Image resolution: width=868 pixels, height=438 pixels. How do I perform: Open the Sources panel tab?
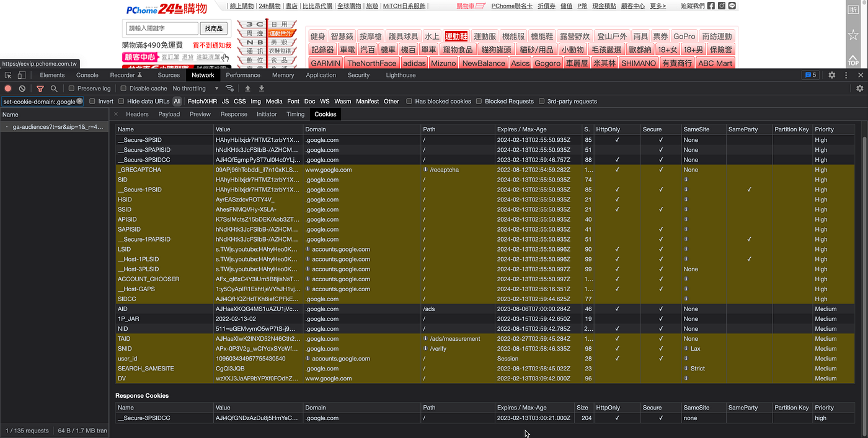[169, 75]
